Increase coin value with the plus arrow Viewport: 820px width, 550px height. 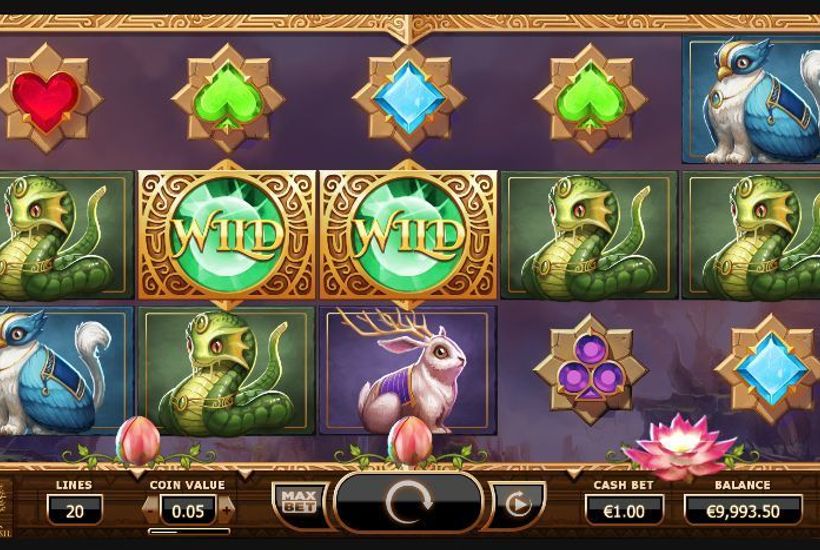click(x=226, y=510)
